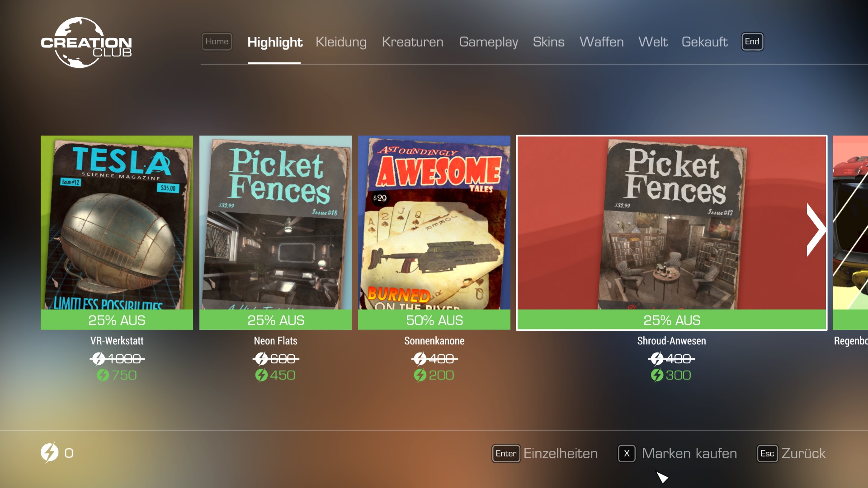
Task: Click the Creation Club logo
Action: click(86, 43)
